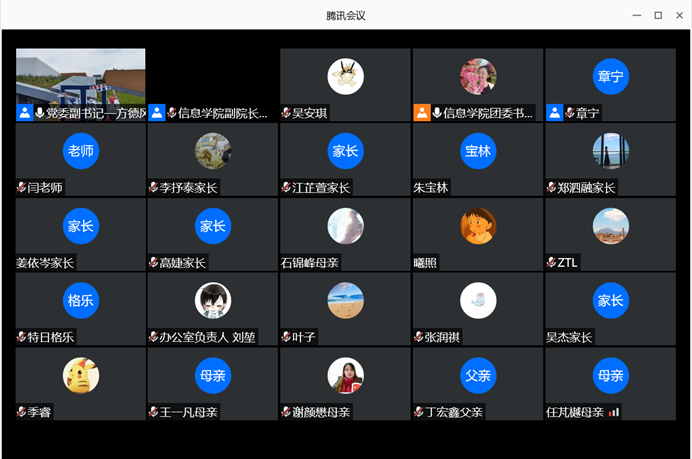Open the 办公室负责人 刘堃 participant tile

pyautogui.click(x=213, y=309)
